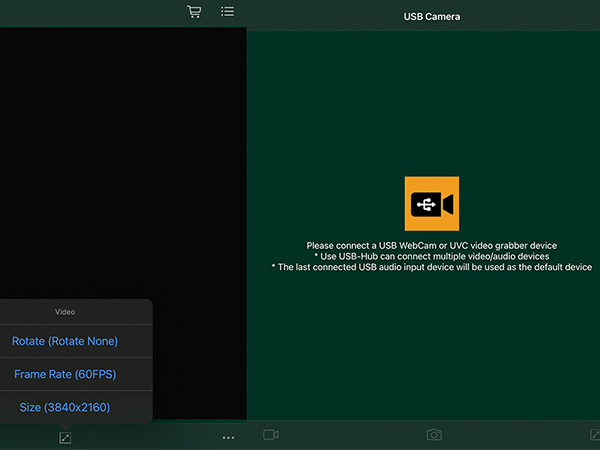Image resolution: width=600 pixels, height=450 pixels.
Task: Open the shopping cart purchase icon
Action: (x=194, y=12)
